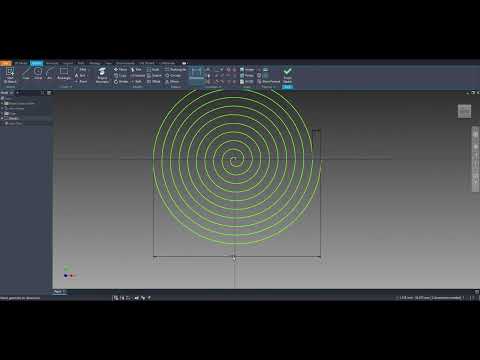480x360 pixels.
Task: Click the bottom horizontal dimension line of sketch
Action: coord(237,257)
